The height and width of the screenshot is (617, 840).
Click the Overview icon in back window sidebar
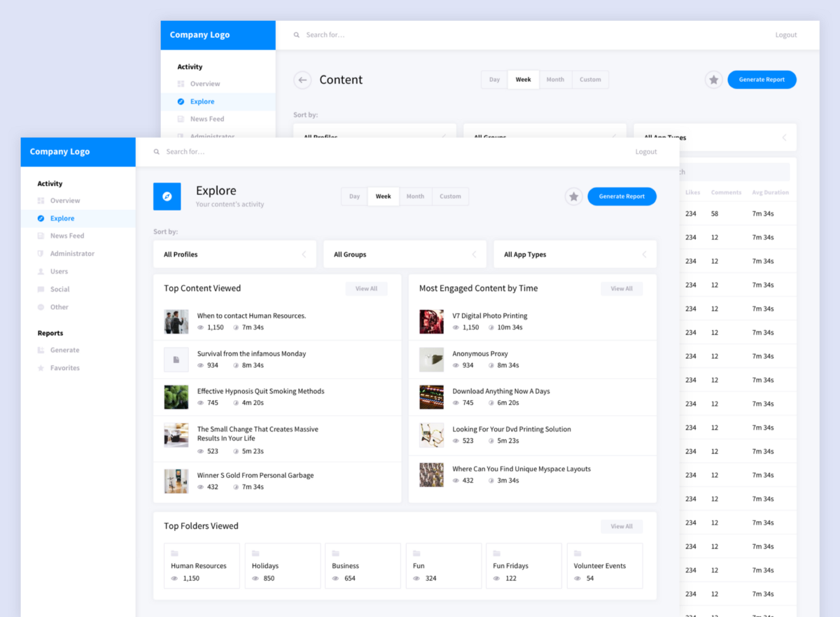click(x=181, y=84)
